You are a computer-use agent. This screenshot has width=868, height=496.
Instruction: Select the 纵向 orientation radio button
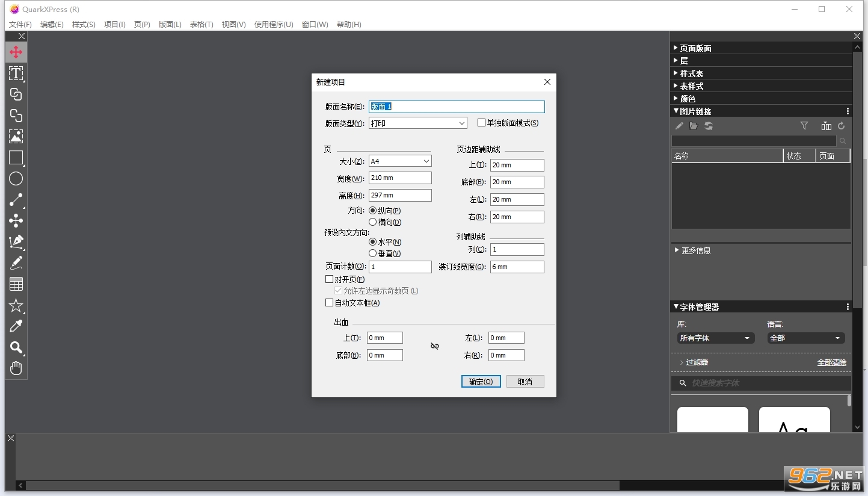pos(373,211)
